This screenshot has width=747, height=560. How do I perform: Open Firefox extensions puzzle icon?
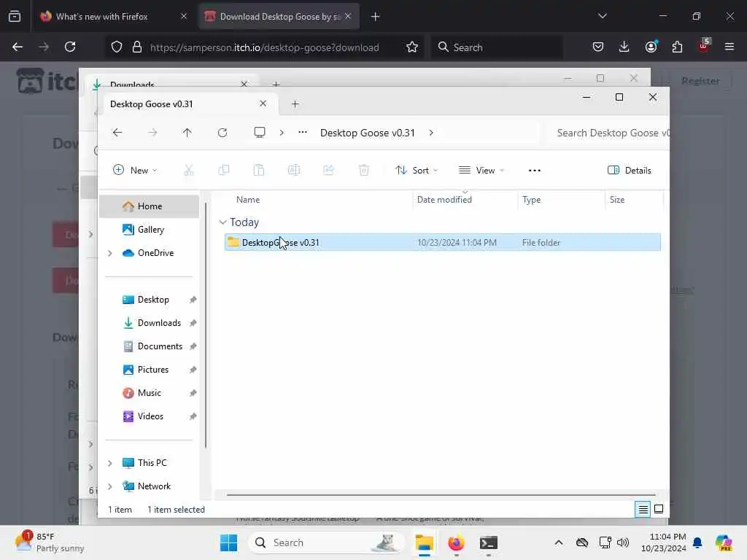pos(677,47)
